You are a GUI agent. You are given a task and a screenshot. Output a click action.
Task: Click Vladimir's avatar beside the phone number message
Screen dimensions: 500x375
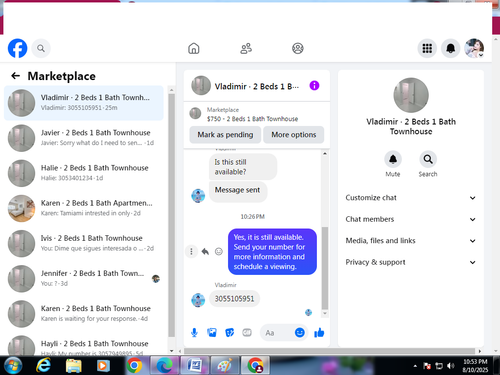tap(198, 300)
